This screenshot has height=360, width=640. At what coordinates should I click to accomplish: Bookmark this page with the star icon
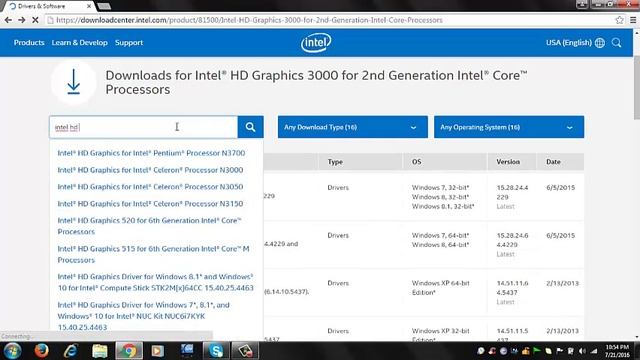tap(619, 20)
